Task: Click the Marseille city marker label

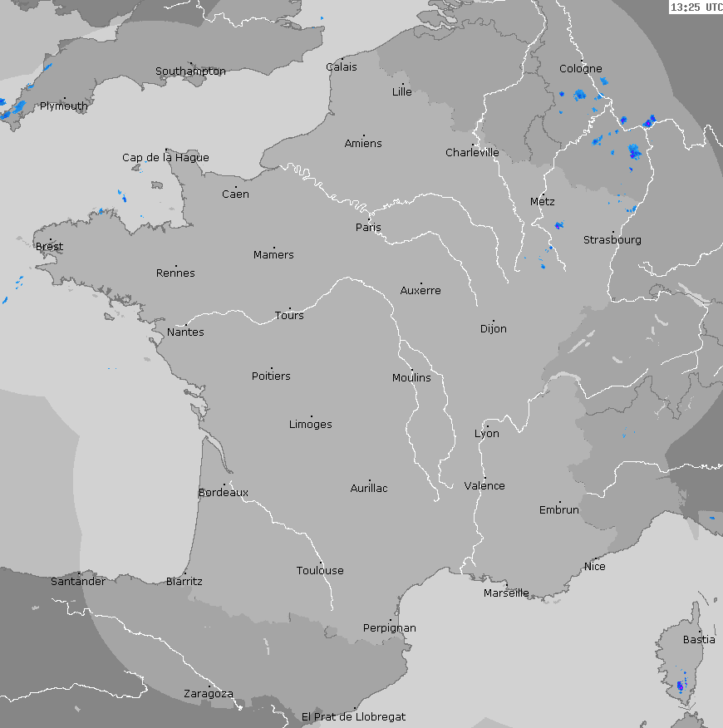Action: point(506,593)
